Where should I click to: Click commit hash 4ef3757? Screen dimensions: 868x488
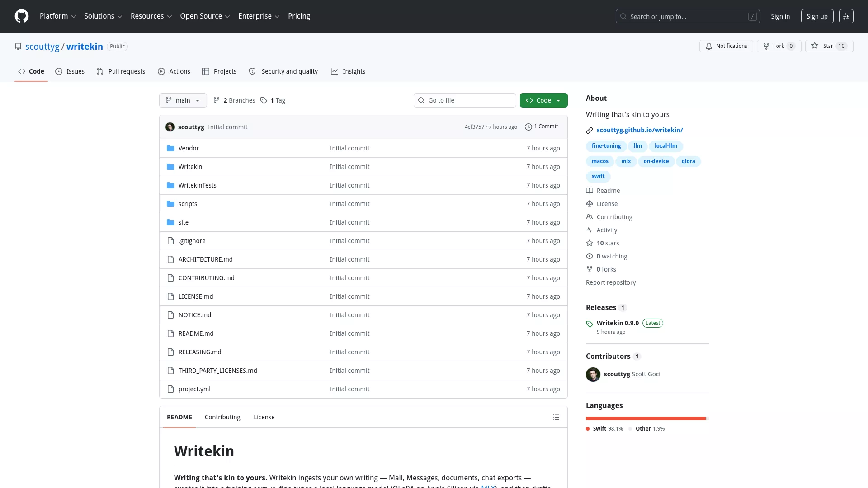474,127
